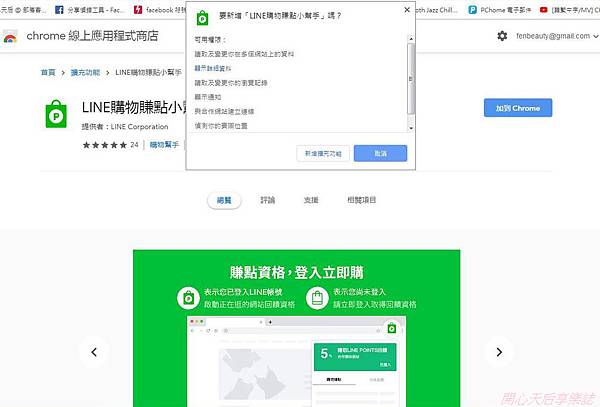Image resolution: width=600 pixels, height=407 pixels.
Task: Click the 新增擴充功能 button in the dialog
Action: 323,153
